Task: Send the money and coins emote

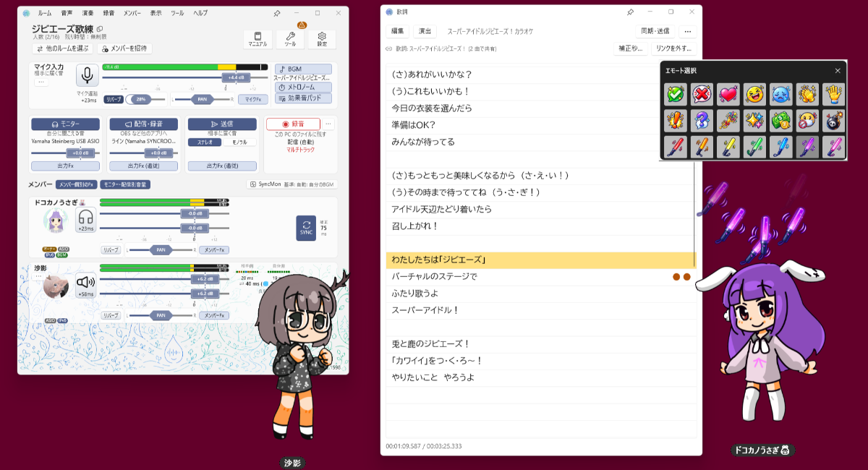Action: click(x=781, y=120)
